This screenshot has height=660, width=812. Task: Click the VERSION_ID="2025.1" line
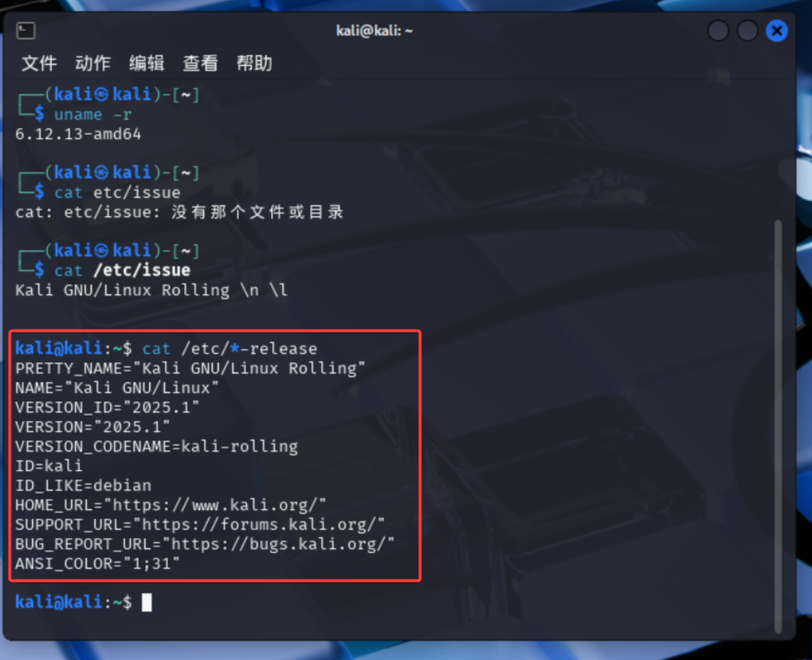tap(107, 408)
